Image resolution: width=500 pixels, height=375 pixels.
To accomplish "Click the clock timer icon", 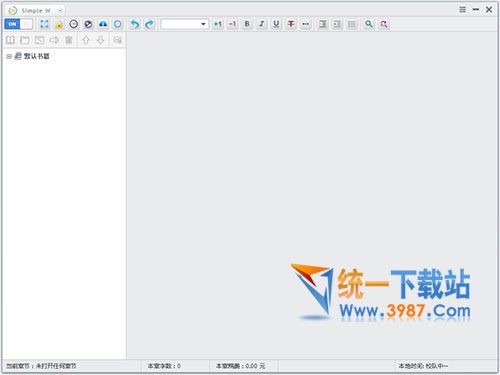I will tap(74, 24).
